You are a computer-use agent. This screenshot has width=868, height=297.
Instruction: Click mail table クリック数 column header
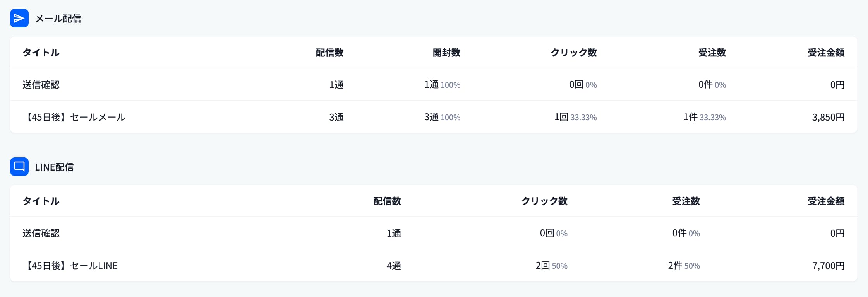tap(573, 53)
